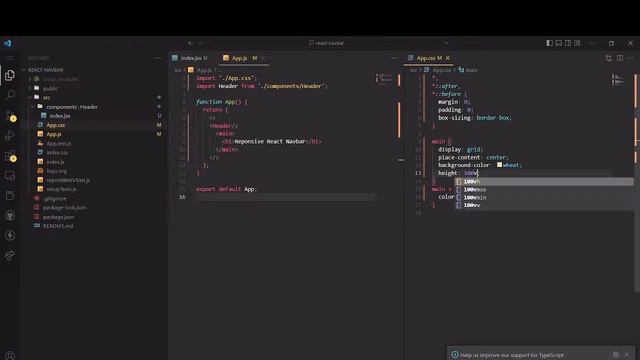Click the VS Code logo in the title bar
The image size is (640, 360).
coord(7,43)
